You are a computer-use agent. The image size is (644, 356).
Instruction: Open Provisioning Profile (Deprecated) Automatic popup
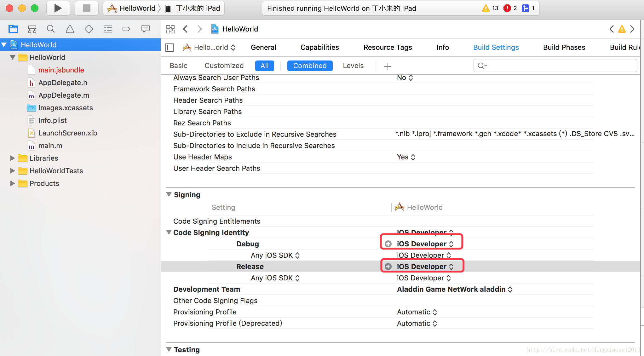pos(417,323)
